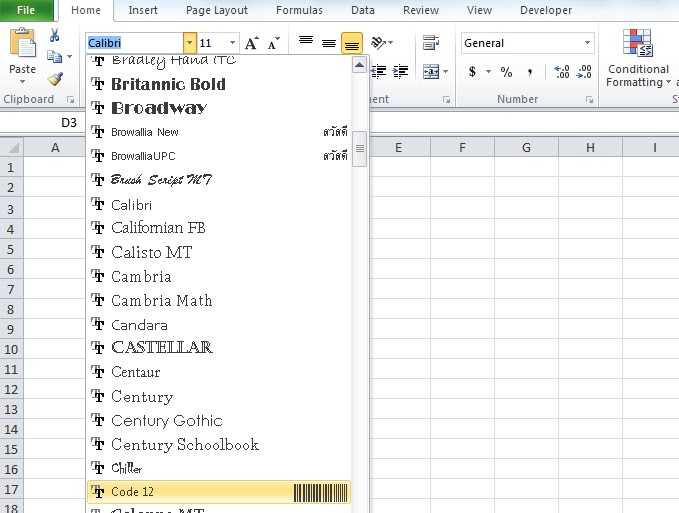Apply Percent Style format
The image size is (679, 513).
506,71
